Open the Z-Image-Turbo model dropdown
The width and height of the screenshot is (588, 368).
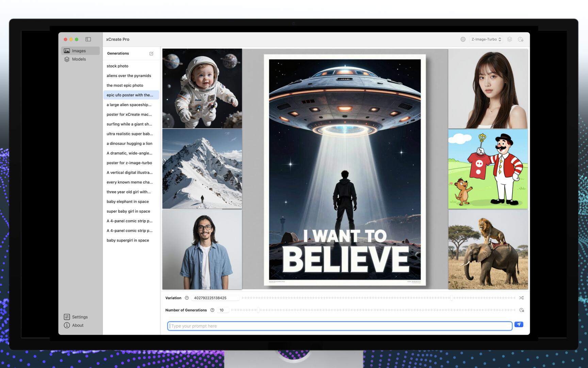click(486, 40)
